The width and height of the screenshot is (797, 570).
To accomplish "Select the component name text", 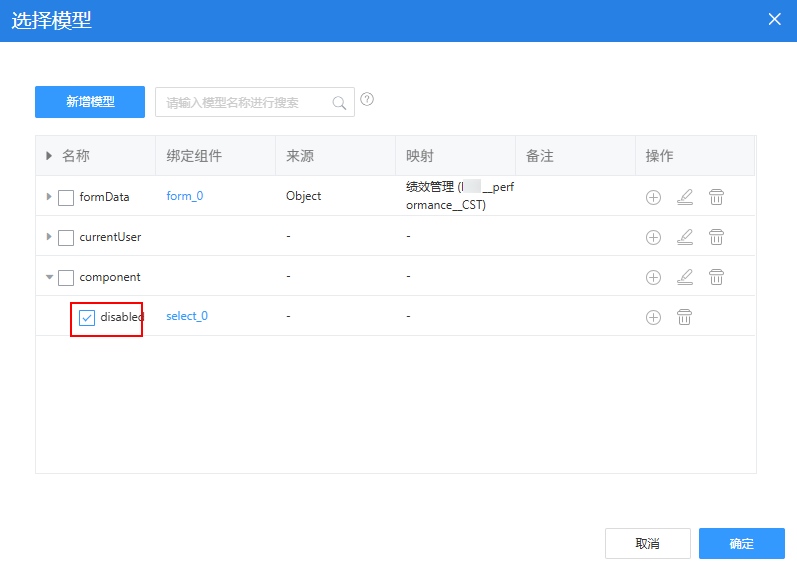I will pos(110,277).
